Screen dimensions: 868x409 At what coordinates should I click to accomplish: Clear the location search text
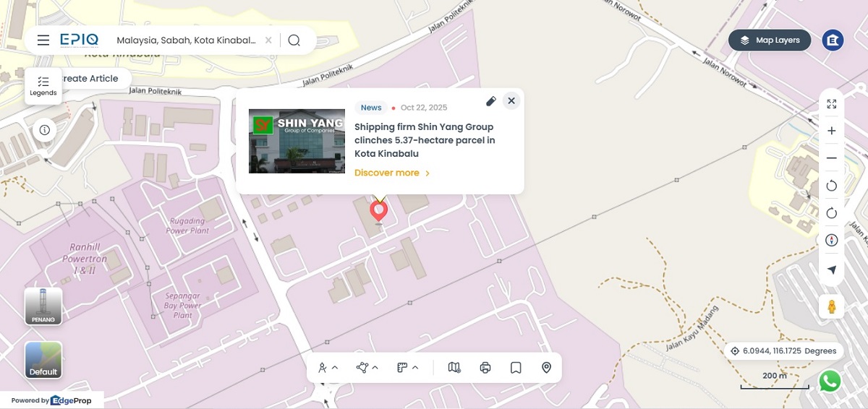click(268, 40)
